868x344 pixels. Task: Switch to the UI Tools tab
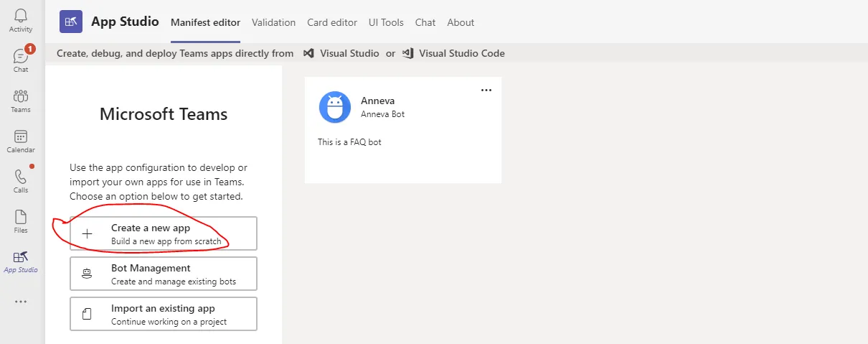386,22
